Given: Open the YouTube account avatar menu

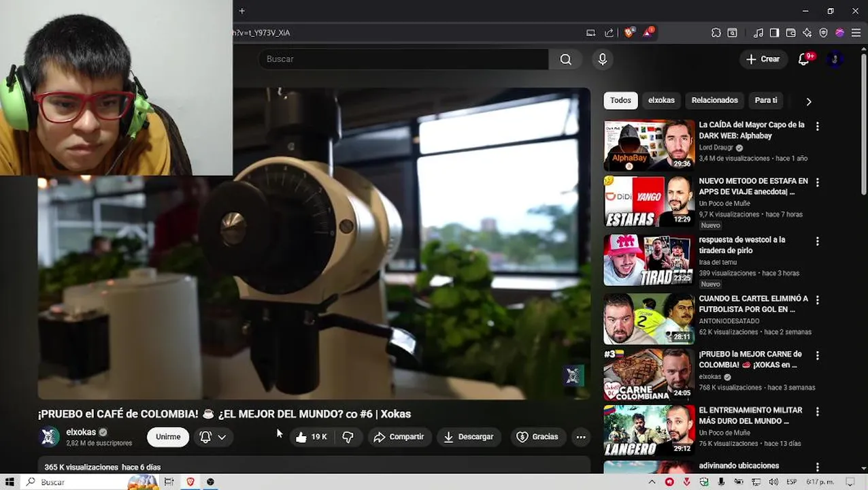Looking at the screenshot, I should point(835,59).
